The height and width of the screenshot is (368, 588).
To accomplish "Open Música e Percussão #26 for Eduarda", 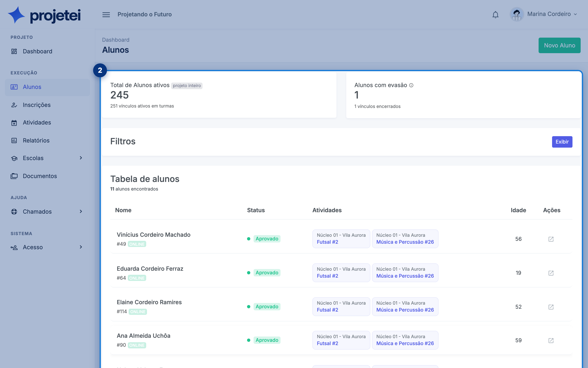I will 405,276.
